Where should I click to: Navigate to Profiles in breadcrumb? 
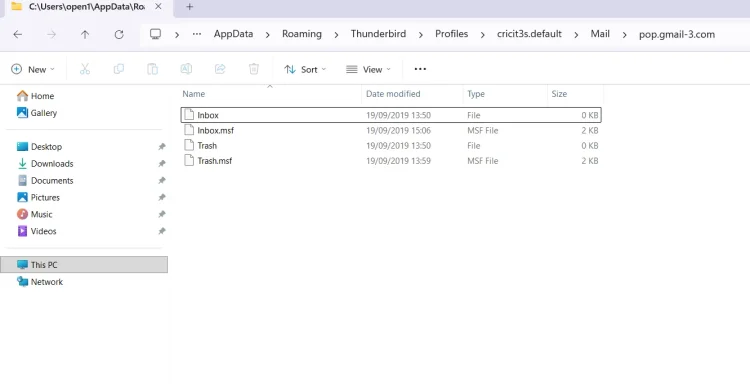click(452, 34)
